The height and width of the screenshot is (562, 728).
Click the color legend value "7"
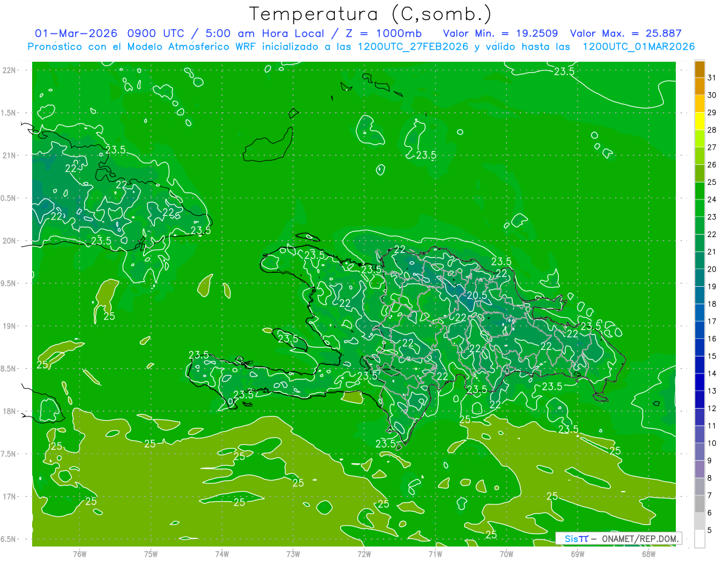[710, 495]
